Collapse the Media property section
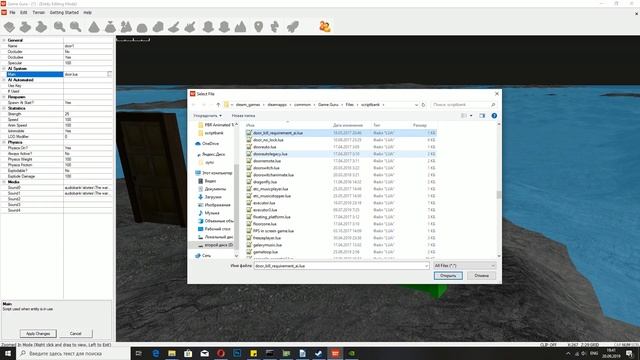Viewport: 640px width, 360px height. pos(4,182)
